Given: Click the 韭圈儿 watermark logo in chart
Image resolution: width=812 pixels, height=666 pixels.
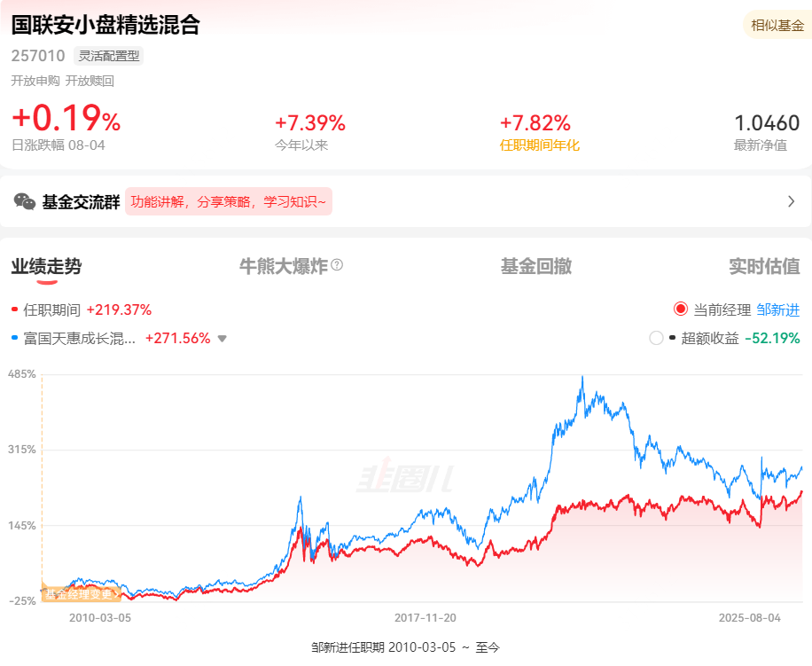Looking at the screenshot, I should tap(404, 480).
